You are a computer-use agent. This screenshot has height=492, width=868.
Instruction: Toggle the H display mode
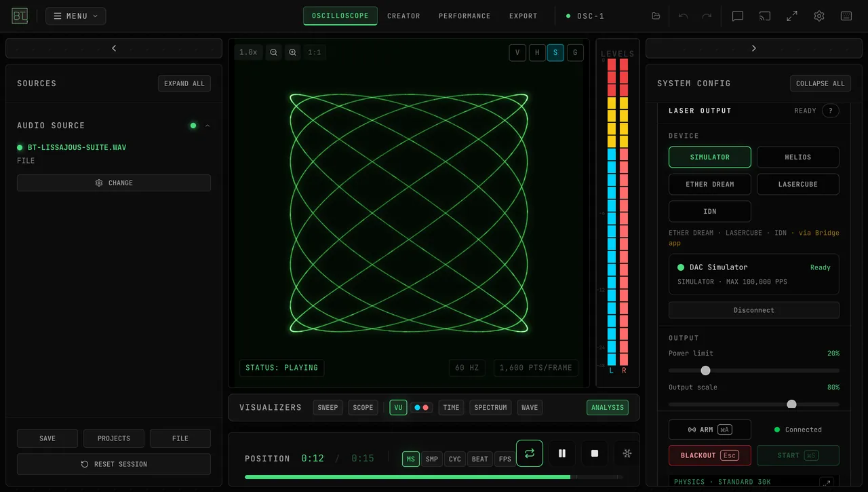(x=537, y=53)
